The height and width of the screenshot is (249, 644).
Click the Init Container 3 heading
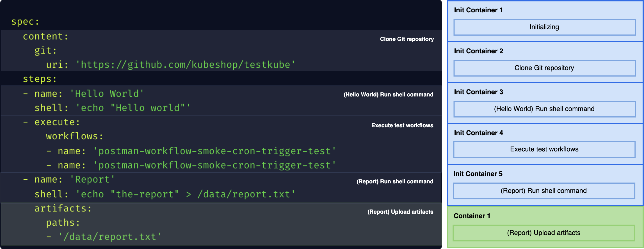point(478,92)
